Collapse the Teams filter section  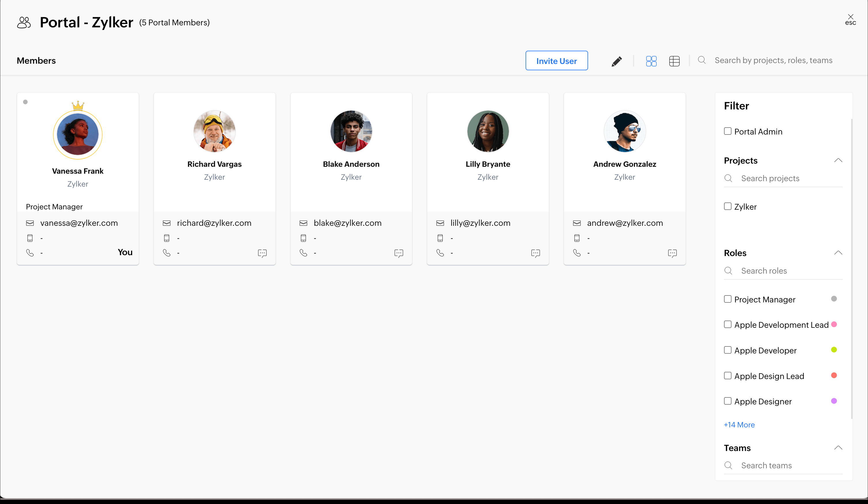(x=838, y=448)
